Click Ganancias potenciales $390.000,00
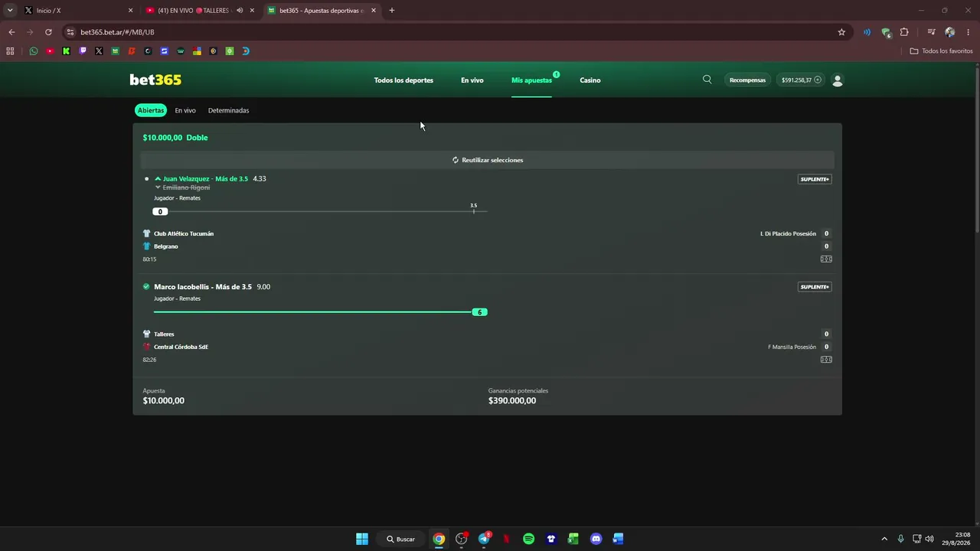The height and width of the screenshot is (551, 980). (x=518, y=396)
